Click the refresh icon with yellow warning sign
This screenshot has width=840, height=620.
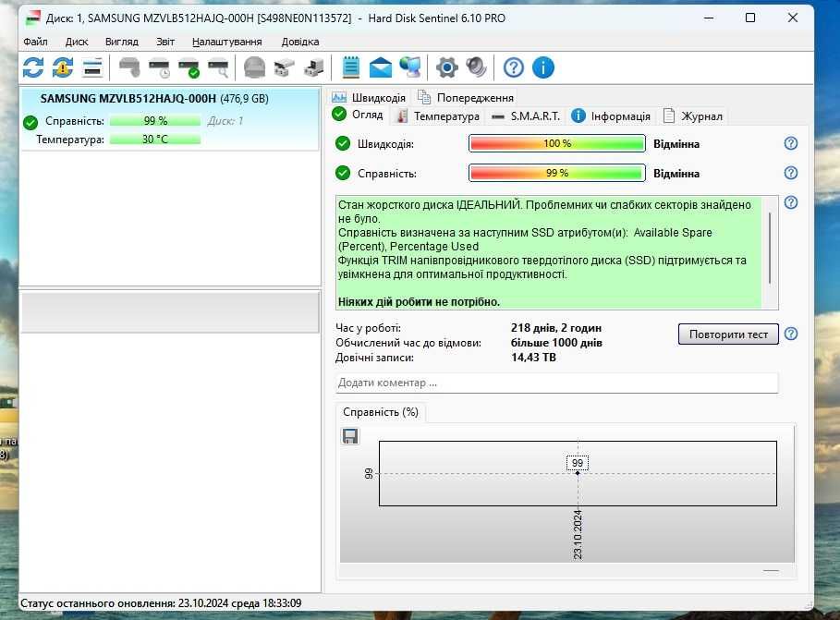click(x=63, y=67)
